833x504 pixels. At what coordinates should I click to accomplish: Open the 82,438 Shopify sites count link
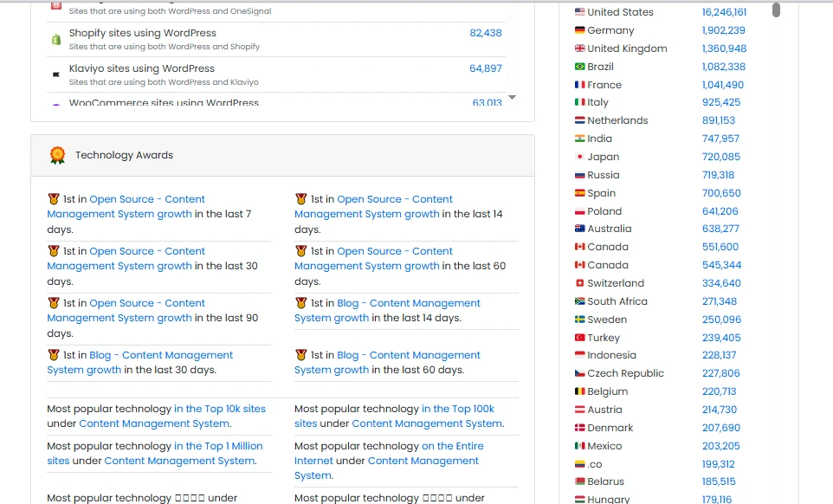pos(486,32)
